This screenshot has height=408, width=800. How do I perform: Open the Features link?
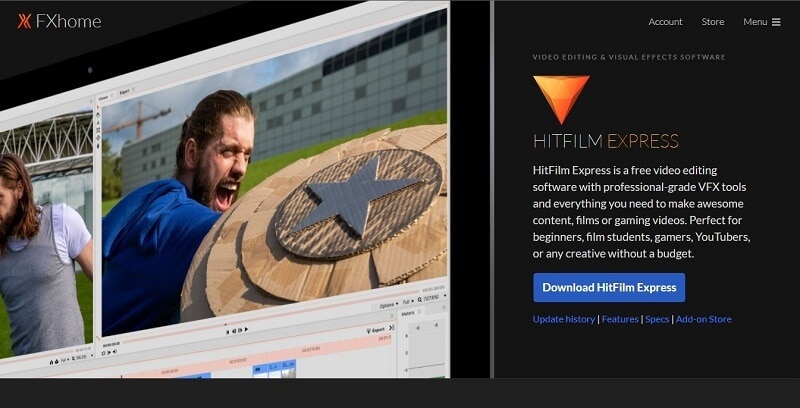click(x=620, y=319)
